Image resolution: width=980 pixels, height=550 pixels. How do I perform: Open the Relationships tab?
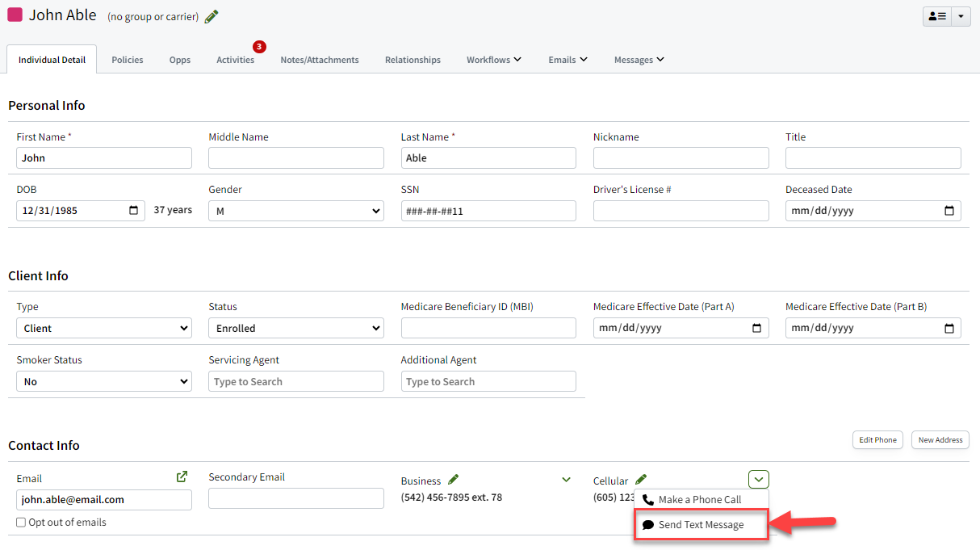click(x=413, y=60)
